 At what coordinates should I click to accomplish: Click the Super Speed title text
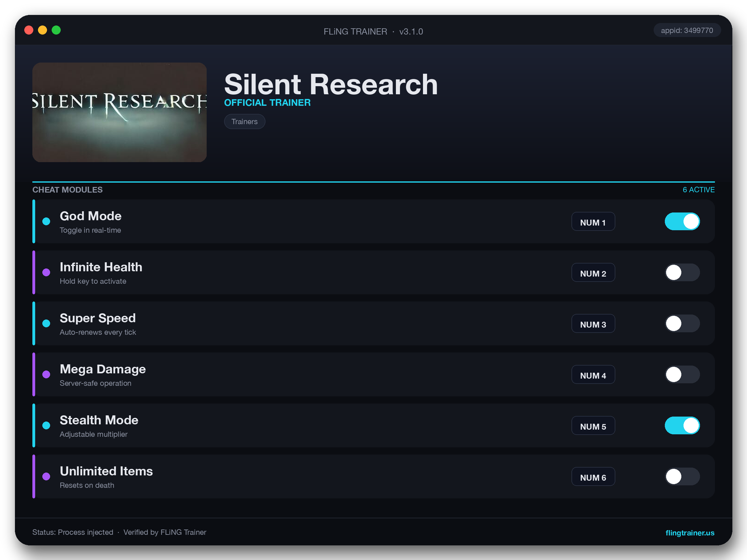(98, 318)
